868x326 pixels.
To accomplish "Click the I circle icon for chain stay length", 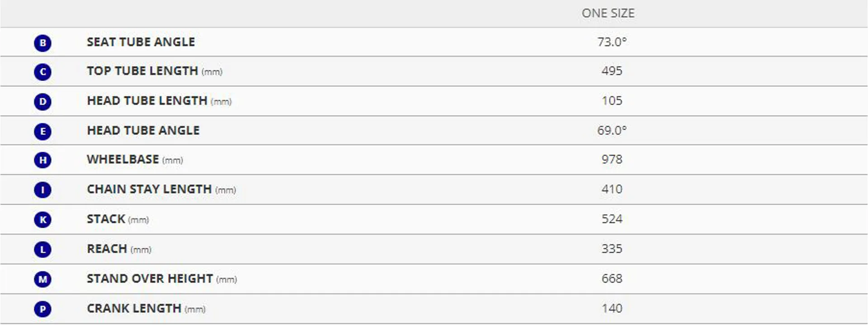I will (x=42, y=190).
